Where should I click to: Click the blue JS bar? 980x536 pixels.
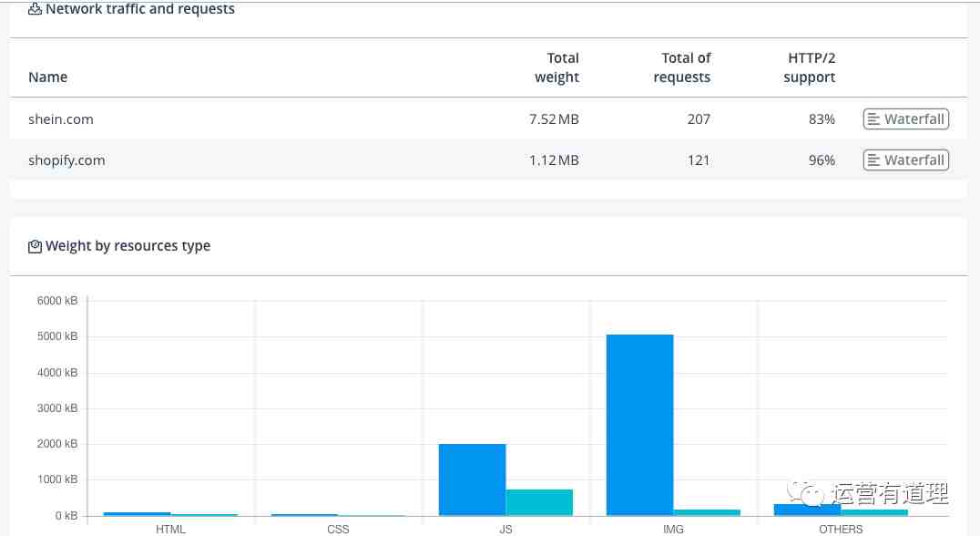(x=472, y=479)
